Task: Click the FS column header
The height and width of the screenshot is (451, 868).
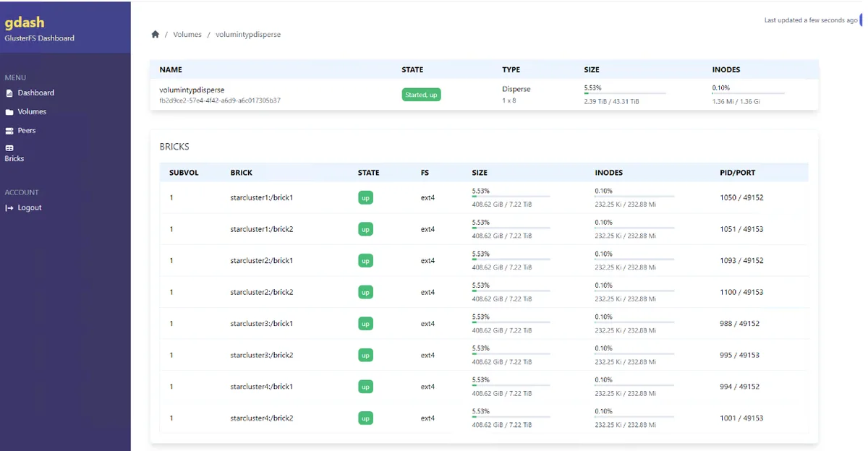Action: tap(425, 173)
